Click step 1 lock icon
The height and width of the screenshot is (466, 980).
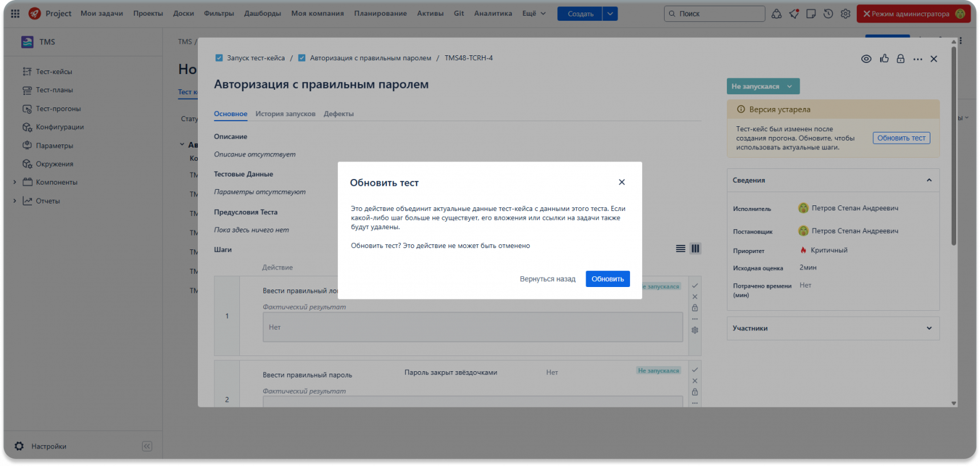tap(695, 308)
